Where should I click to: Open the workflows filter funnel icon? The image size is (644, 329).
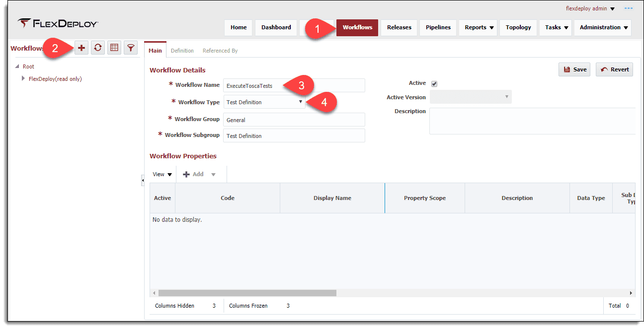coord(131,48)
